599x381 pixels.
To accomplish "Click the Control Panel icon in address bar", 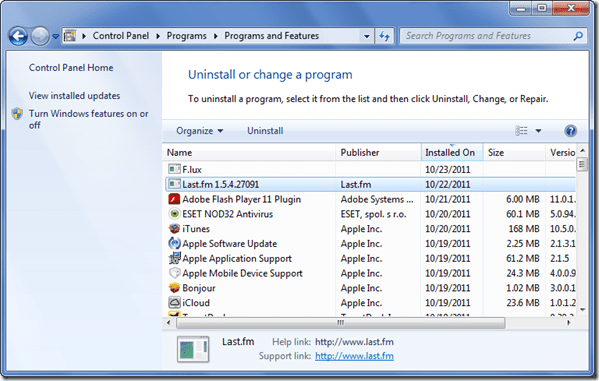I will [x=70, y=36].
